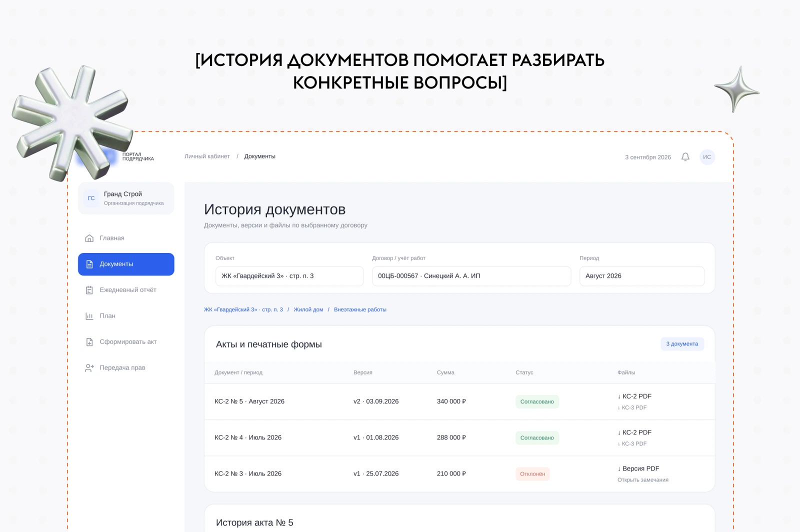Click the Передача прав user-arrow icon
Viewport: 800px width, 532px height.
coord(89,368)
